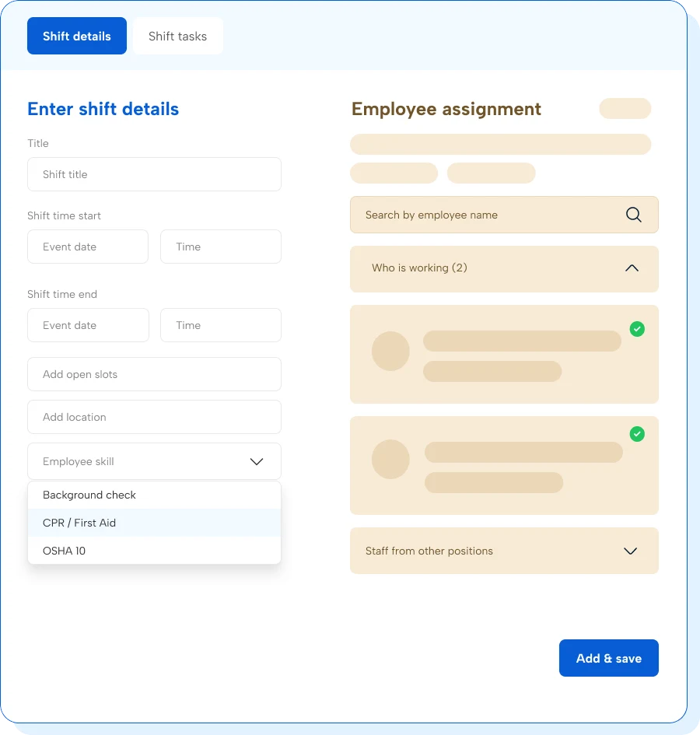
Task: Focus the Add open slots field
Action: 154,374
